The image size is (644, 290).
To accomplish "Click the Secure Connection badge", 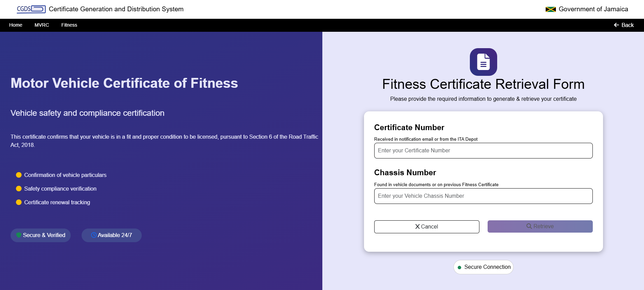I will click(x=483, y=267).
